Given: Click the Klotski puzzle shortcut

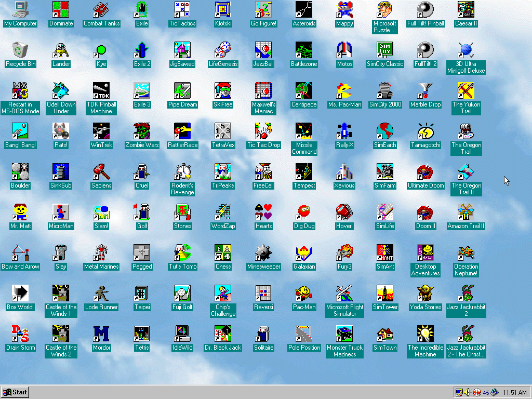Looking at the screenshot, I should [223, 9].
